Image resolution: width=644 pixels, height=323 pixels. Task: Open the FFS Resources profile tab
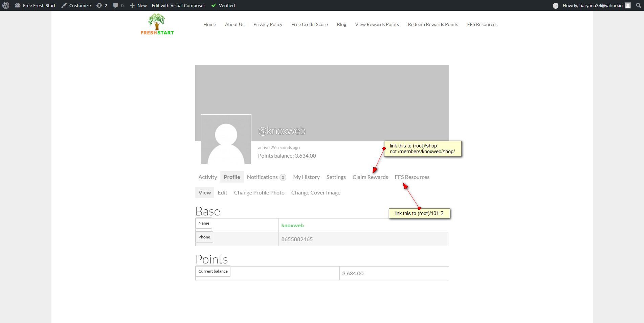(x=412, y=177)
